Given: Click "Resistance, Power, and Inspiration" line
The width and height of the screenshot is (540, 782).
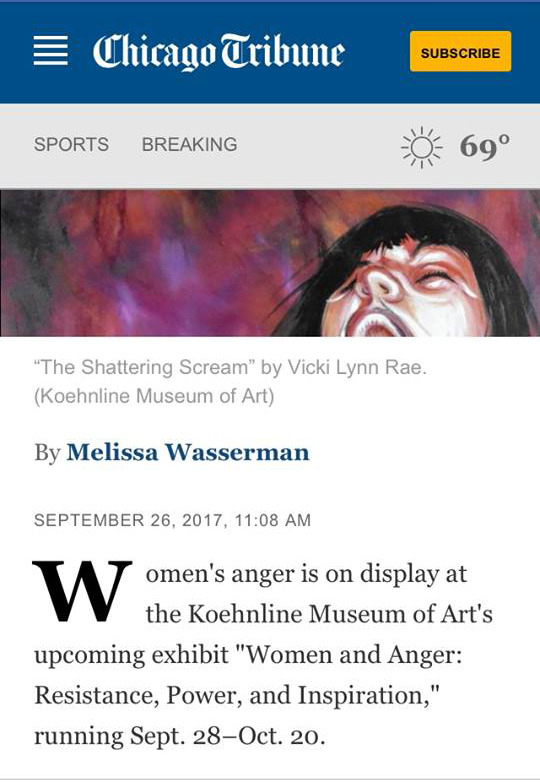Looking at the screenshot, I should [237, 696].
